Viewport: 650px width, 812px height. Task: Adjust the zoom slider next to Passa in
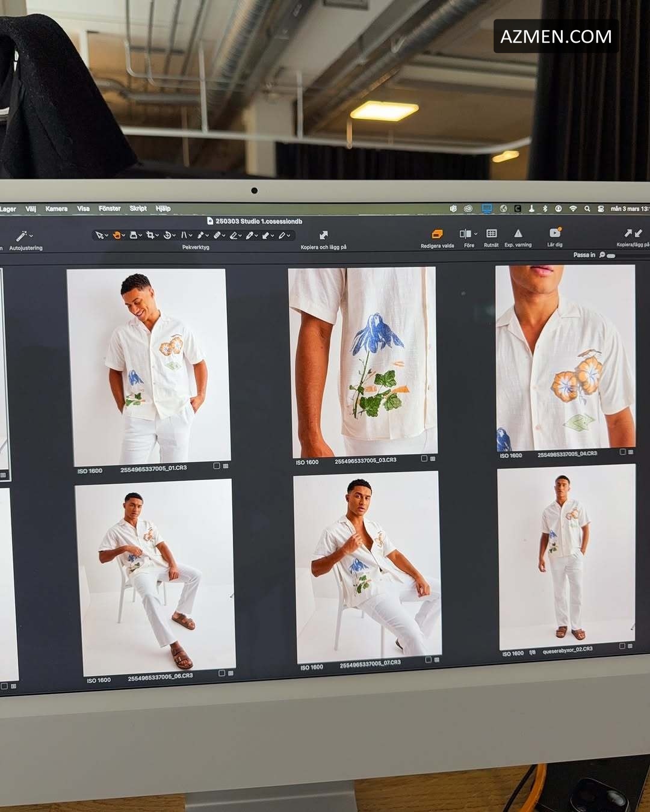(611, 256)
